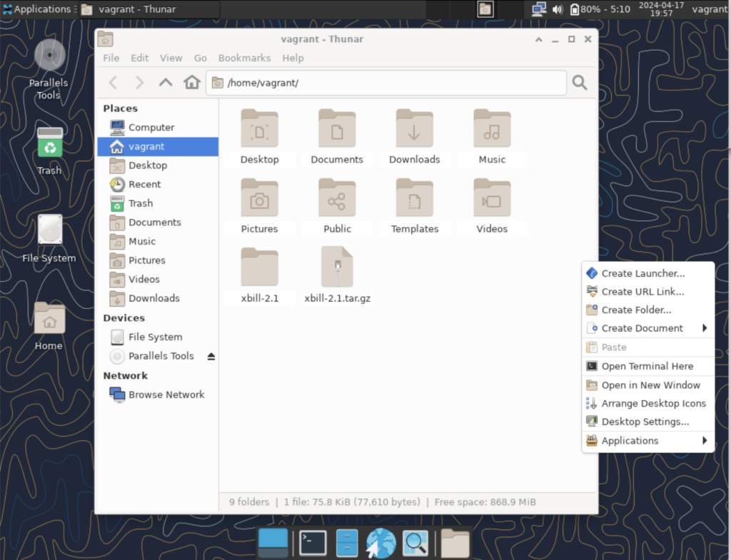Open the Bookmarks menu
This screenshot has height=560, width=731.
(x=244, y=58)
